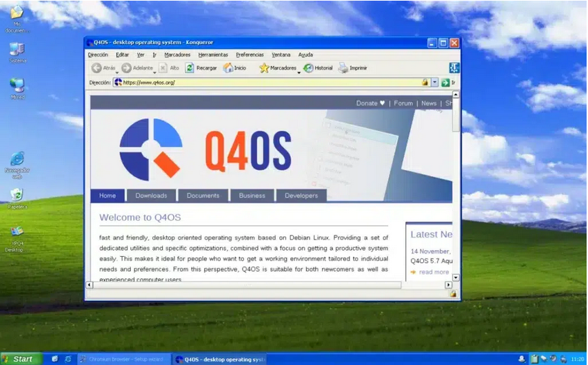This screenshot has height=365, width=588.
Task: Open the Preferencias menu
Action: click(x=250, y=54)
